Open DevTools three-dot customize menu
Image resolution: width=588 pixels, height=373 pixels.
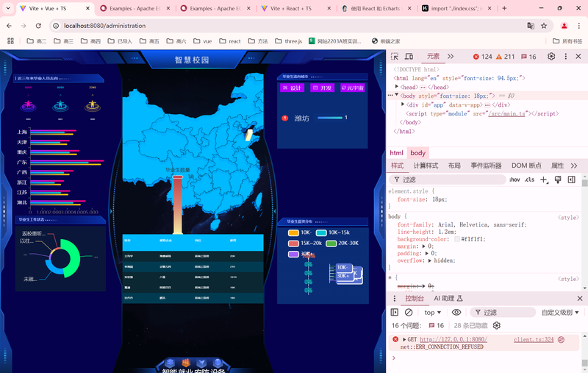565,57
